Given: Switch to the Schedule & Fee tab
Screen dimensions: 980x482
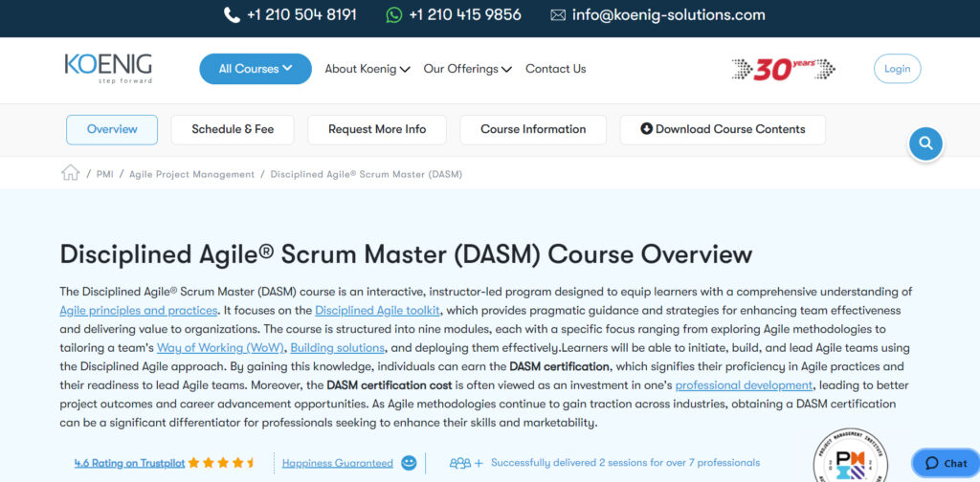Looking at the screenshot, I should (233, 129).
